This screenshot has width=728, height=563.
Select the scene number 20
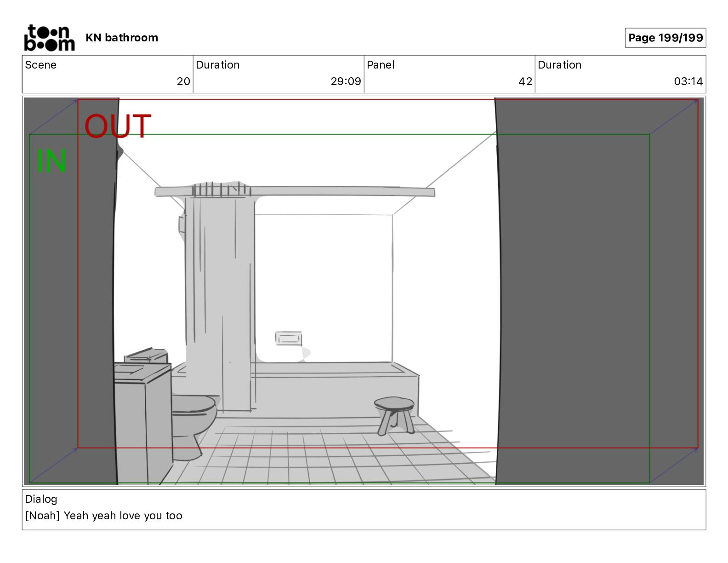tap(183, 81)
